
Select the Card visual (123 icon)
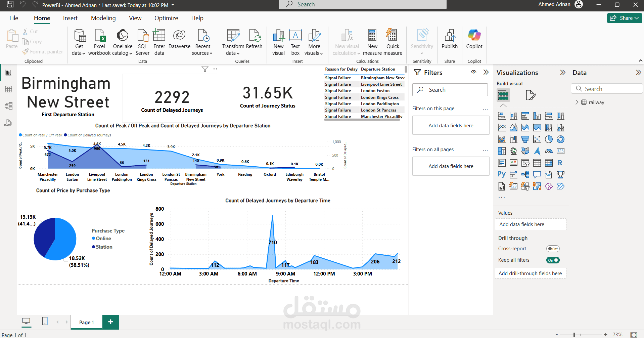pyautogui.click(x=560, y=151)
